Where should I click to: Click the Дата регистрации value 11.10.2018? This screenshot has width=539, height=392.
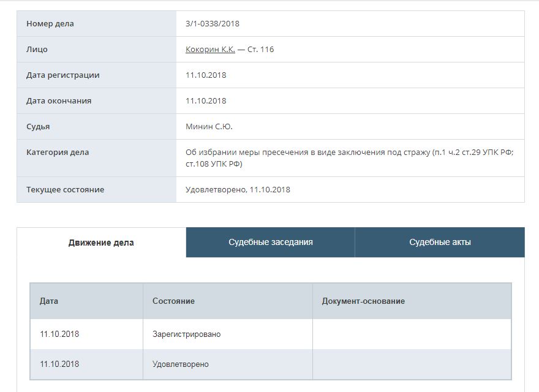[x=206, y=75]
